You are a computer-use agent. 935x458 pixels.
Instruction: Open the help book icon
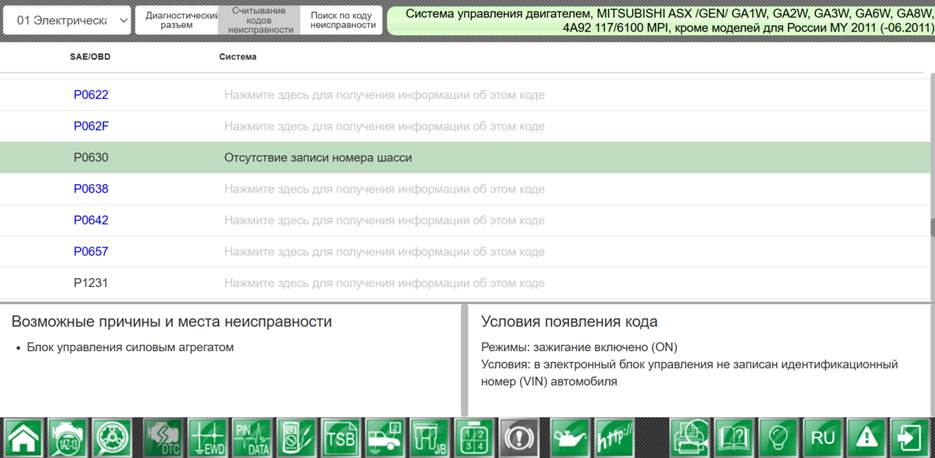point(734,438)
